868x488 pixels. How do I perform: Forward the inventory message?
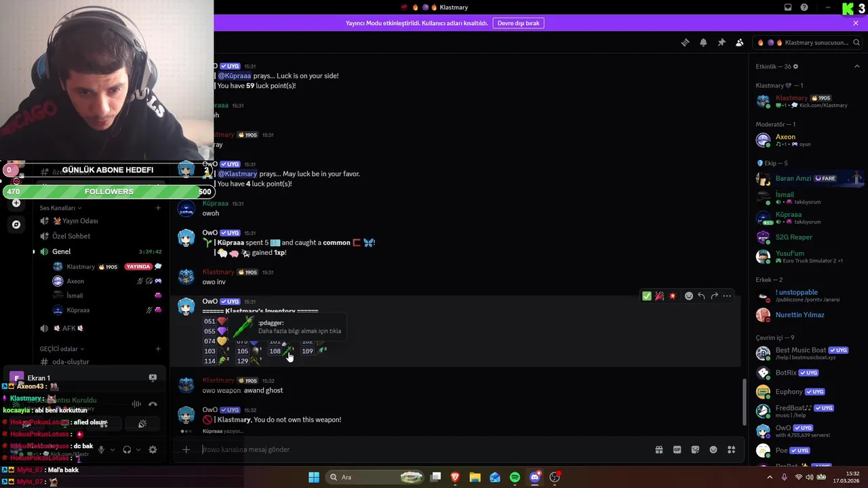(714, 296)
